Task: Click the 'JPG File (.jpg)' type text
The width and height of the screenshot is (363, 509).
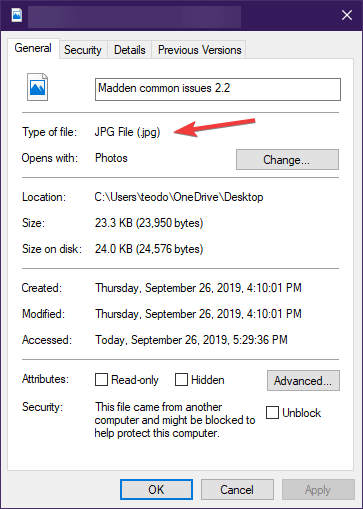Action: coord(127,132)
